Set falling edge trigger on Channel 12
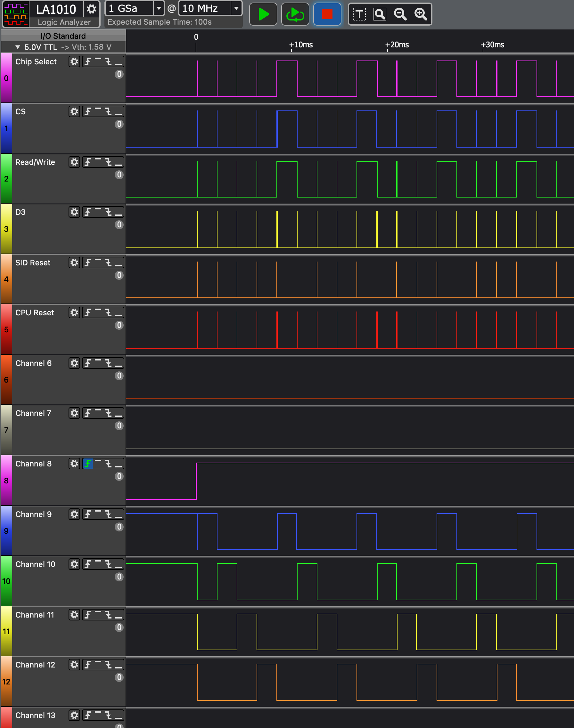This screenshot has height=728, width=574. pyautogui.click(x=108, y=665)
